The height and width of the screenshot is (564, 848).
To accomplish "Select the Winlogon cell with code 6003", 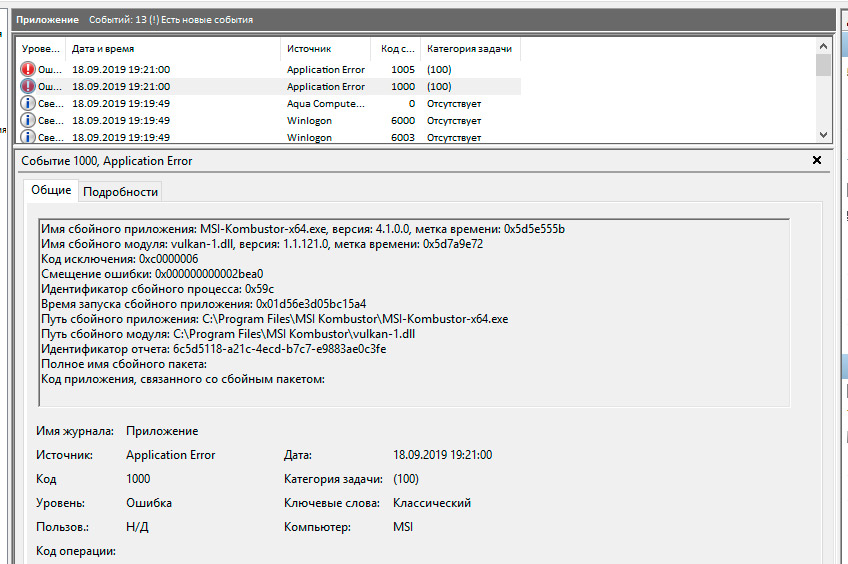I will [x=309, y=137].
